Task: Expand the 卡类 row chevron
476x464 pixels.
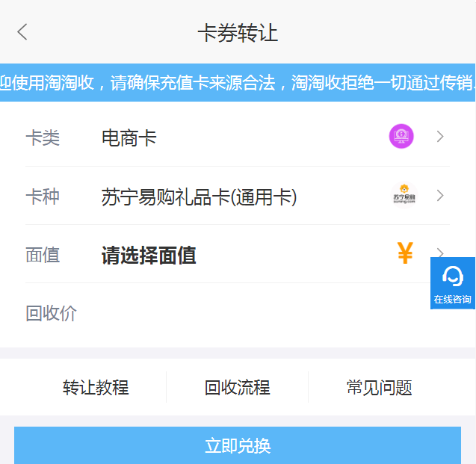Action: (440, 137)
